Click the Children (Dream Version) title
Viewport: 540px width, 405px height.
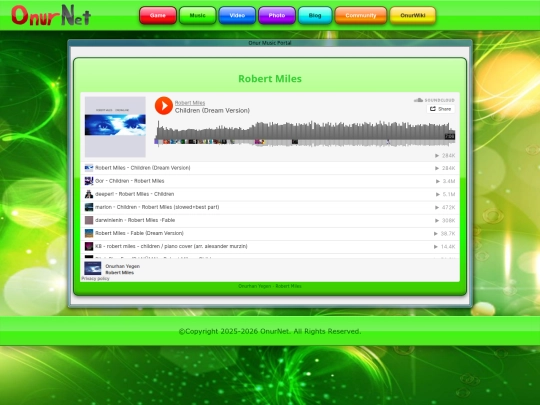pyautogui.click(x=212, y=111)
